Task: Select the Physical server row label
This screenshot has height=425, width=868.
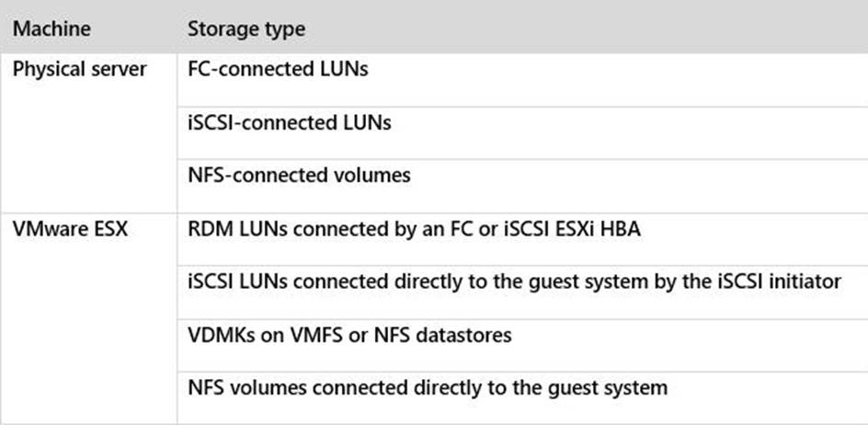Action: (79, 70)
